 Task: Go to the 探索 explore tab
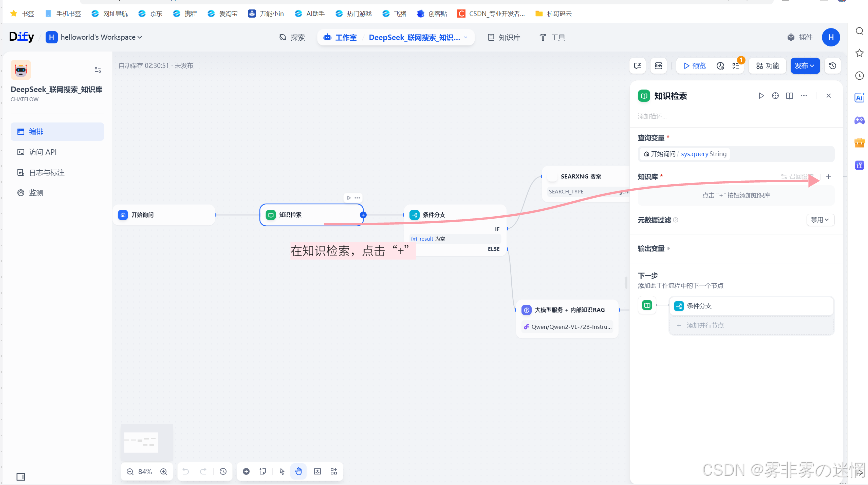tap(292, 37)
